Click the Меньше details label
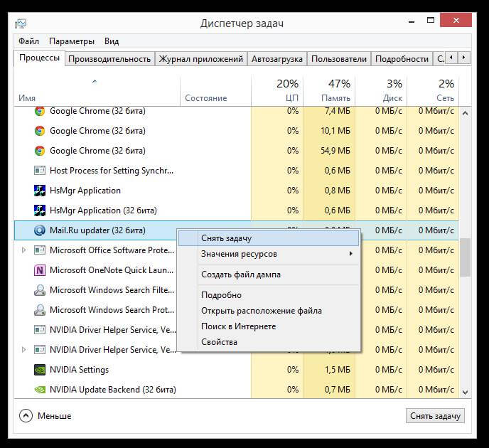The width and height of the screenshot is (489, 448). (x=54, y=416)
